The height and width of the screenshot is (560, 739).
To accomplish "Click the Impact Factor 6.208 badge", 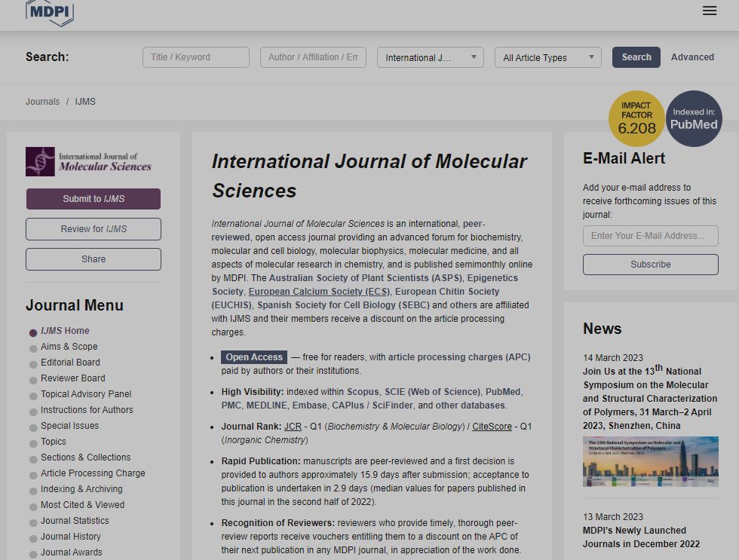I will tap(636, 118).
